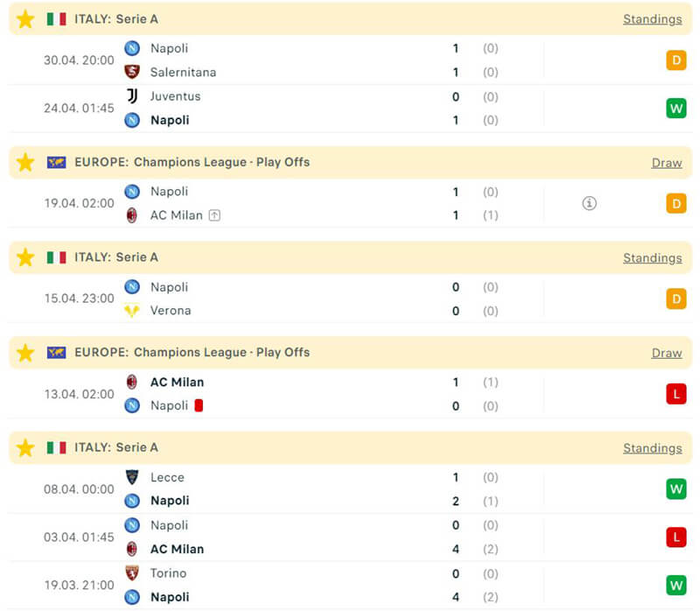The image size is (700, 611).
Task: Click the Salernitana team crest
Action: pos(132,72)
